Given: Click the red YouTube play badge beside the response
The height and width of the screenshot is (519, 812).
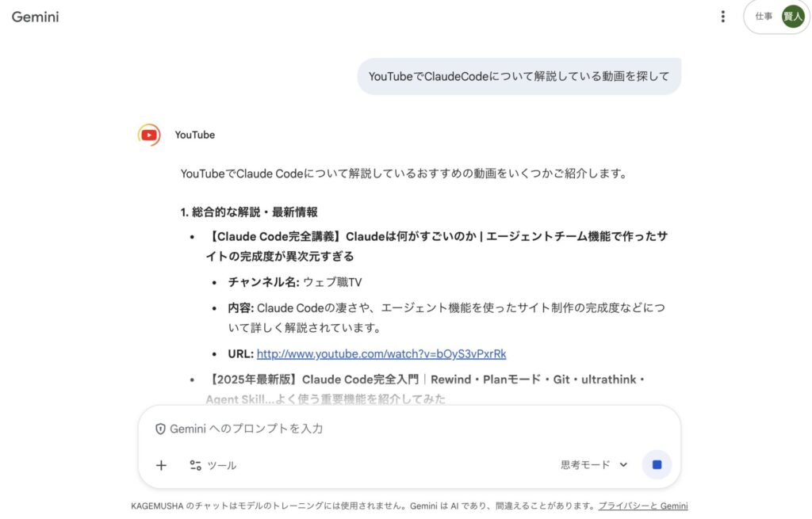Looking at the screenshot, I should tap(148, 135).
